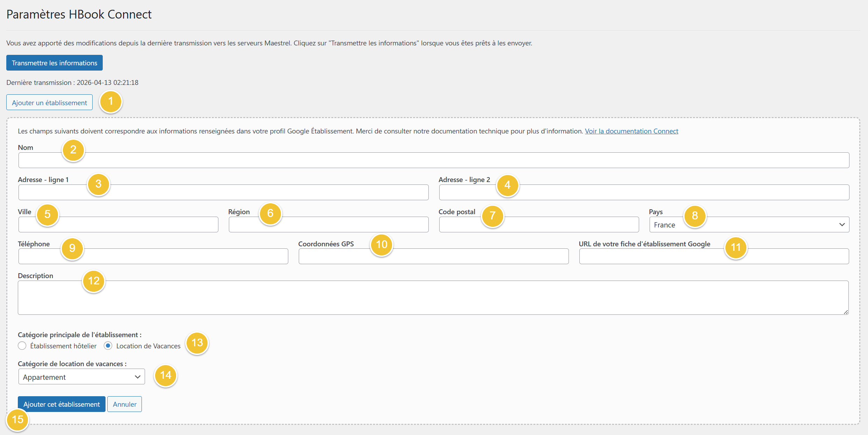This screenshot has height=435, width=868.
Task: Click inside the Description textarea
Action: [433, 298]
